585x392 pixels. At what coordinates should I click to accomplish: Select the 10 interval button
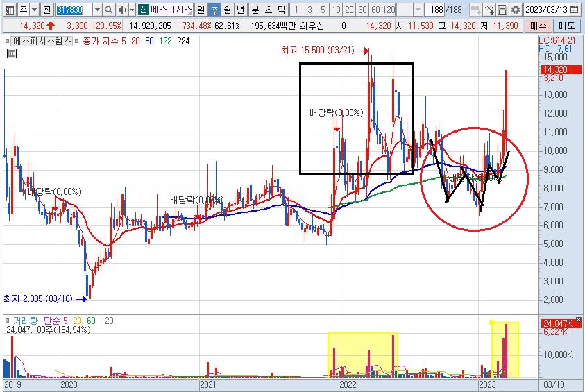(x=336, y=10)
